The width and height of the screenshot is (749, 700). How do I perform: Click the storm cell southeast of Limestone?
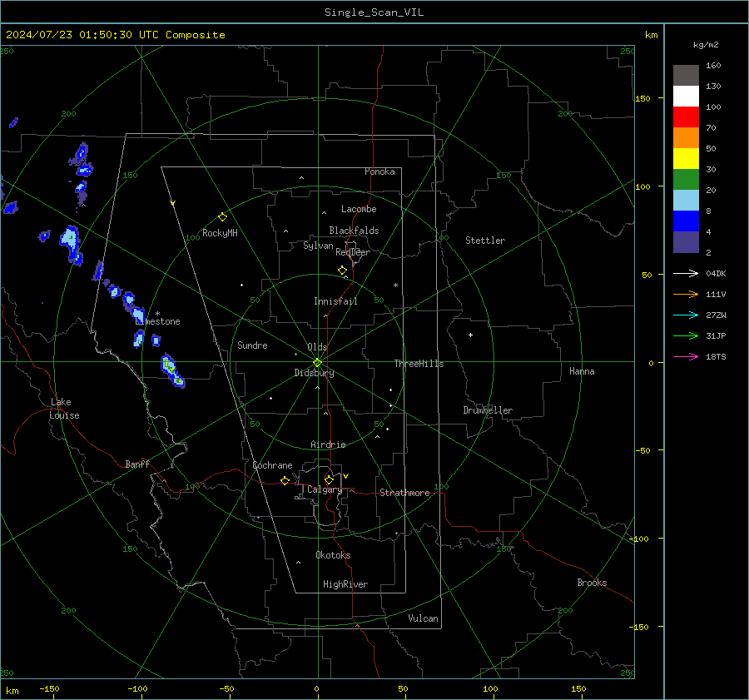tap(171, 370)
